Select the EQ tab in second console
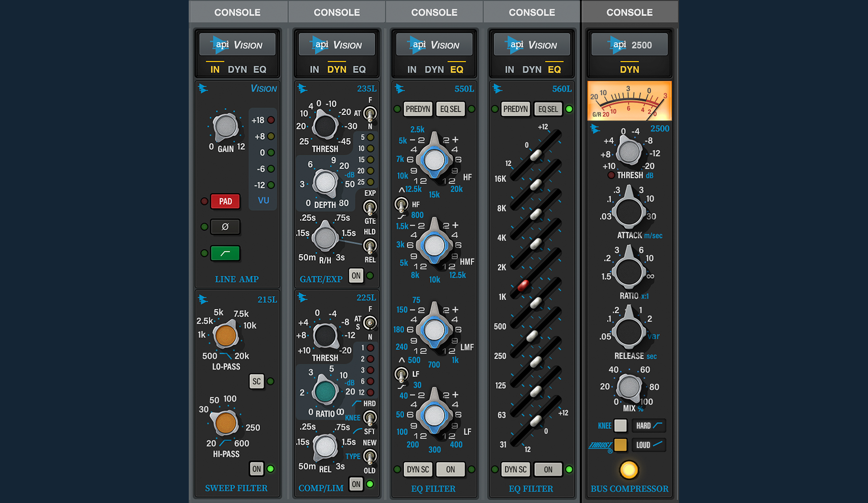 tap(359, 70)
